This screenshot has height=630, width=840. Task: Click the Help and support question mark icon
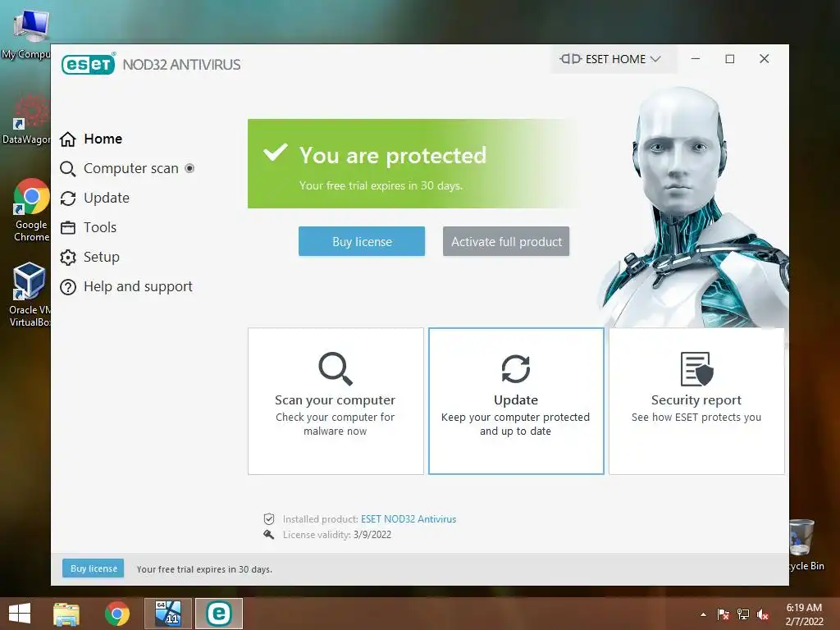point(67,287)
